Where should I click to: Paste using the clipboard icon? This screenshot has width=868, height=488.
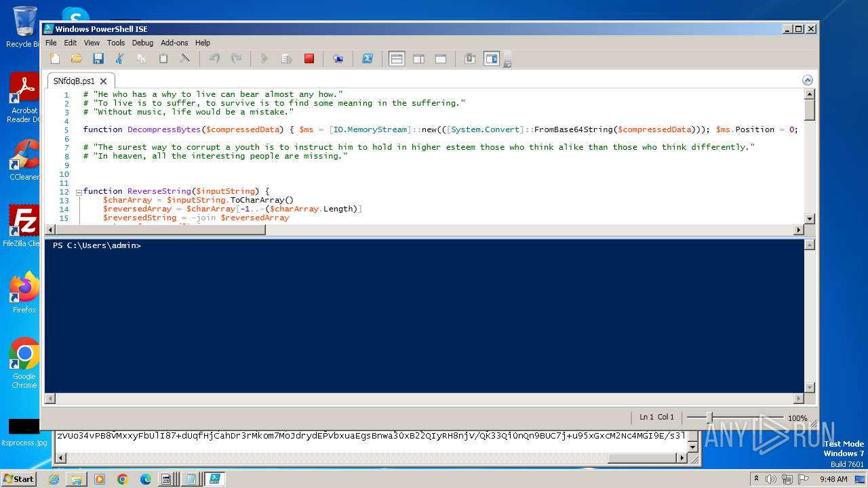point(163,59)
